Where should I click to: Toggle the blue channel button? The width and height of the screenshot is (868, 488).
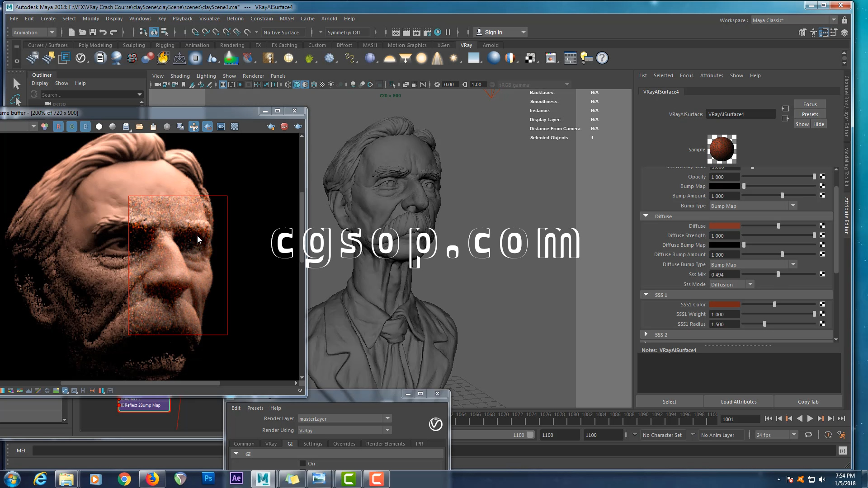[85, 127]
